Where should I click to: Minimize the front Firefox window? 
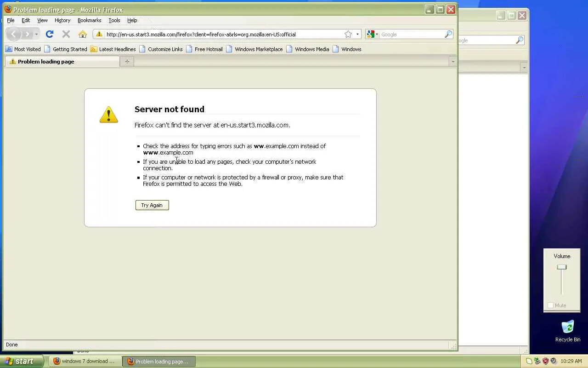pos(429,9)
